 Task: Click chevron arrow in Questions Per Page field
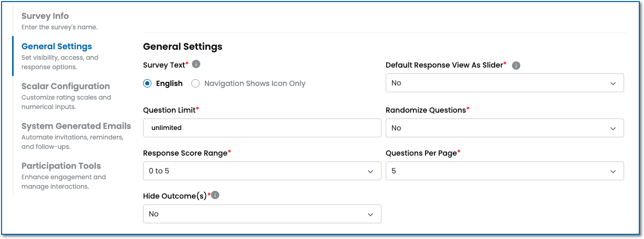pyautogui.click(x=613, y=171)
